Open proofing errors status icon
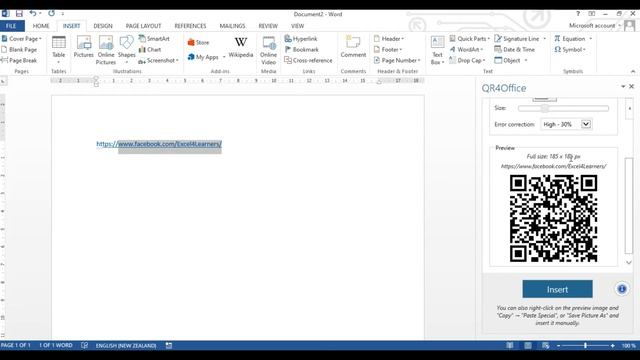 84,345
